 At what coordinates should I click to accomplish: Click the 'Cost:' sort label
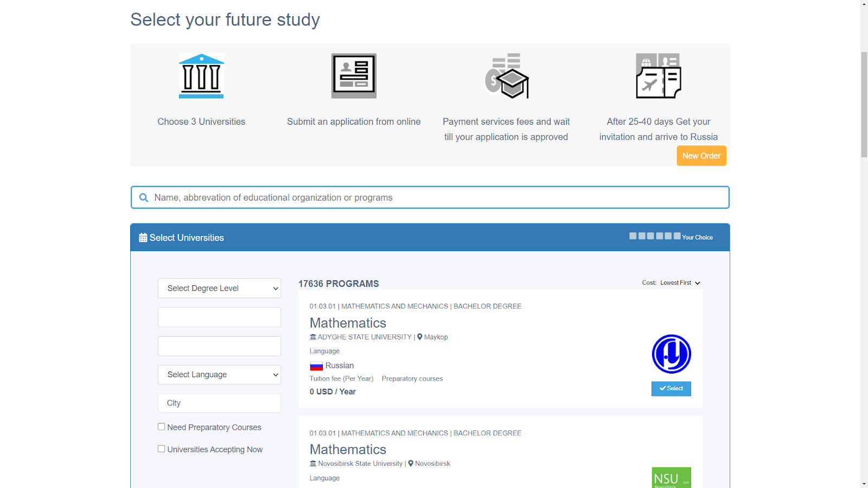point(649,283)
